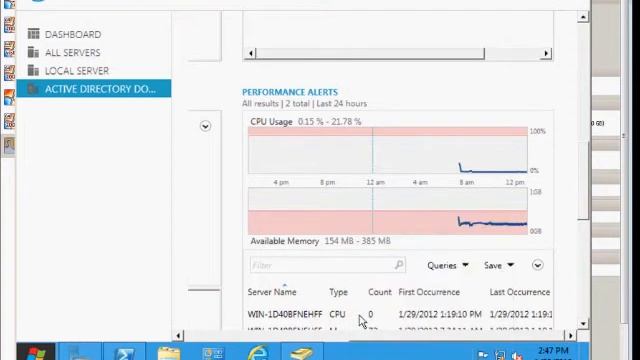Expand the filter options chevron beside Save
Screen dimensions: 640x360
[x=538, y=265]
